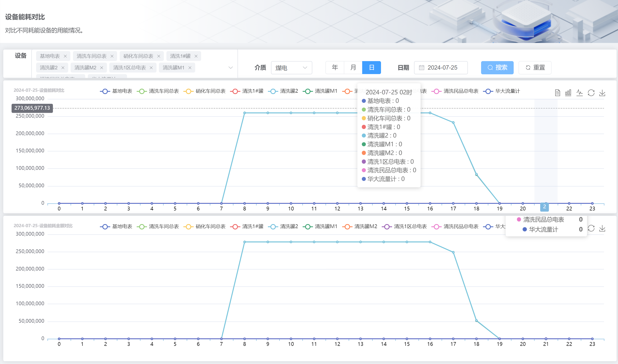Switch top chart to line type
The height and width of the screenshot is (364, 618).
pyautogui.click(x=580, y=93)
